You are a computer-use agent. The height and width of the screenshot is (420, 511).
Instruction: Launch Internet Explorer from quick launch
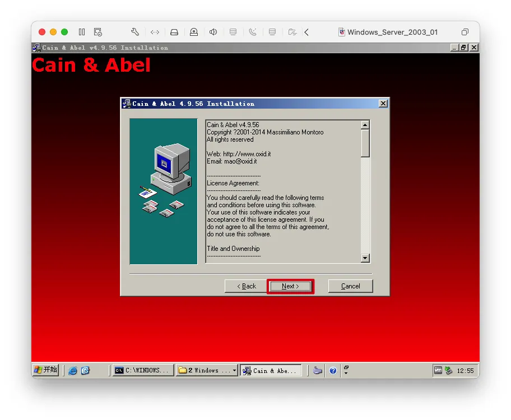pos(73,371)
